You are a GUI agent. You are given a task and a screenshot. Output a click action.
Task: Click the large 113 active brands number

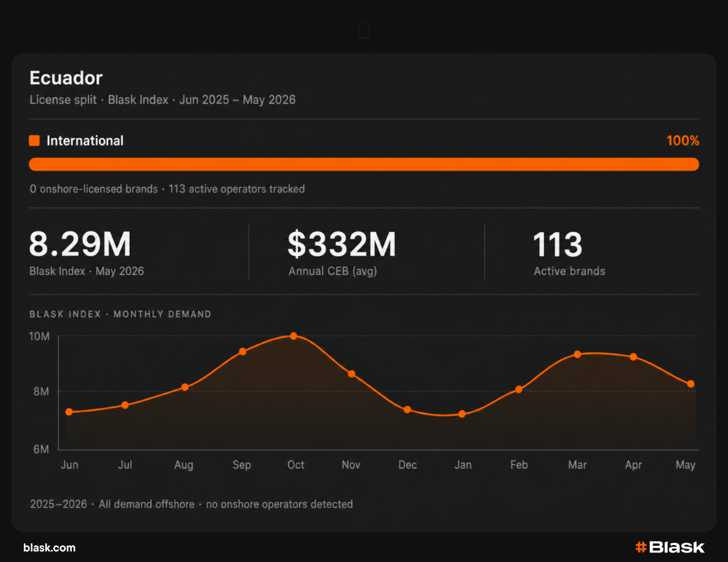pyautogui.click(x=558, y=244)
